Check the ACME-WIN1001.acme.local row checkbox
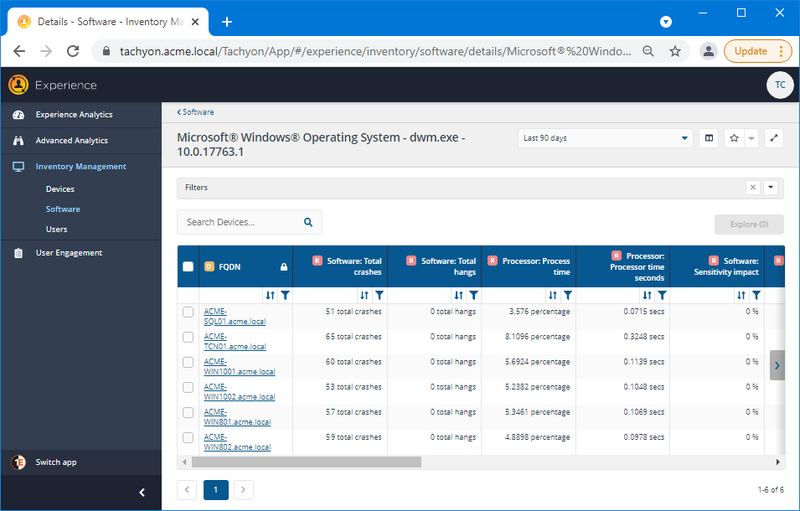The image size is (800, 511). point(188,362)
